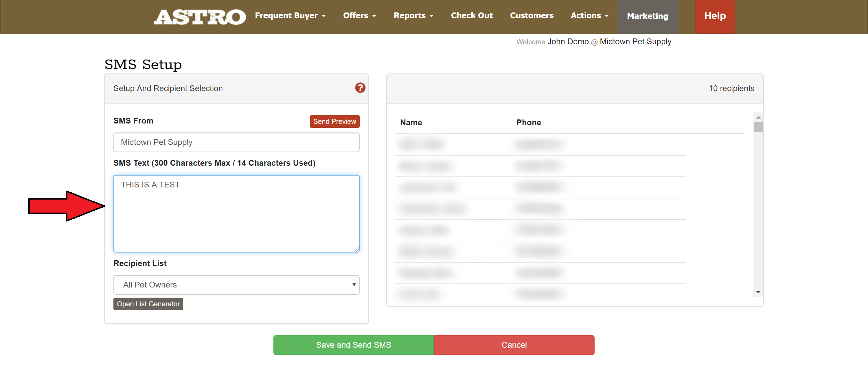Click the red help question mark icon
Screen dimensions: 868x387
(x=360, y=88)
